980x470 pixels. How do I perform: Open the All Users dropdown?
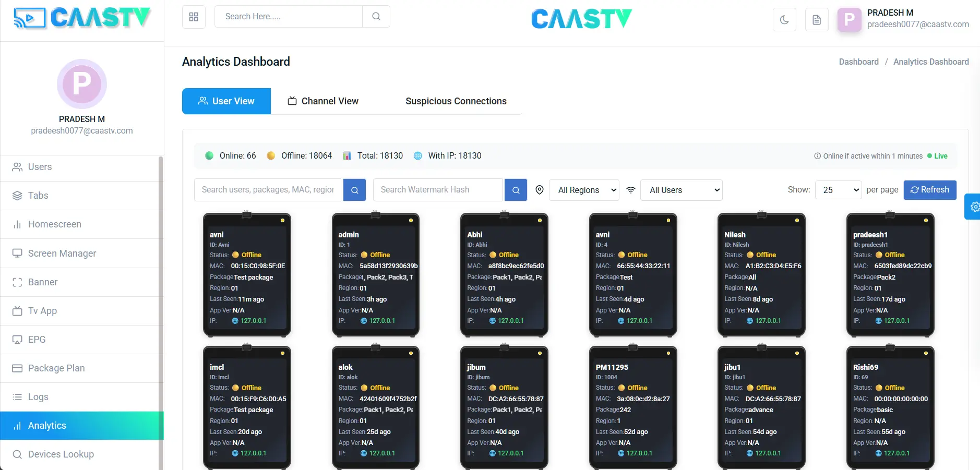tap(681, 190)
